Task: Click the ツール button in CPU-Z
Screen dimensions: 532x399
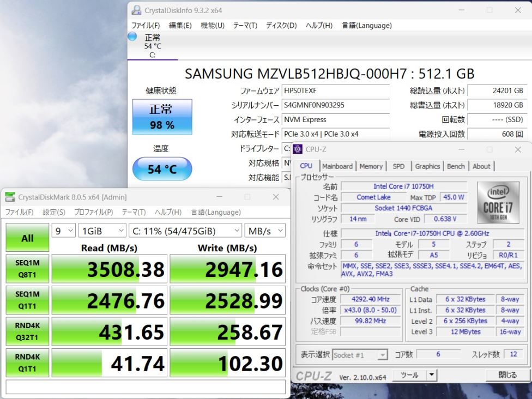Action: 409,375
